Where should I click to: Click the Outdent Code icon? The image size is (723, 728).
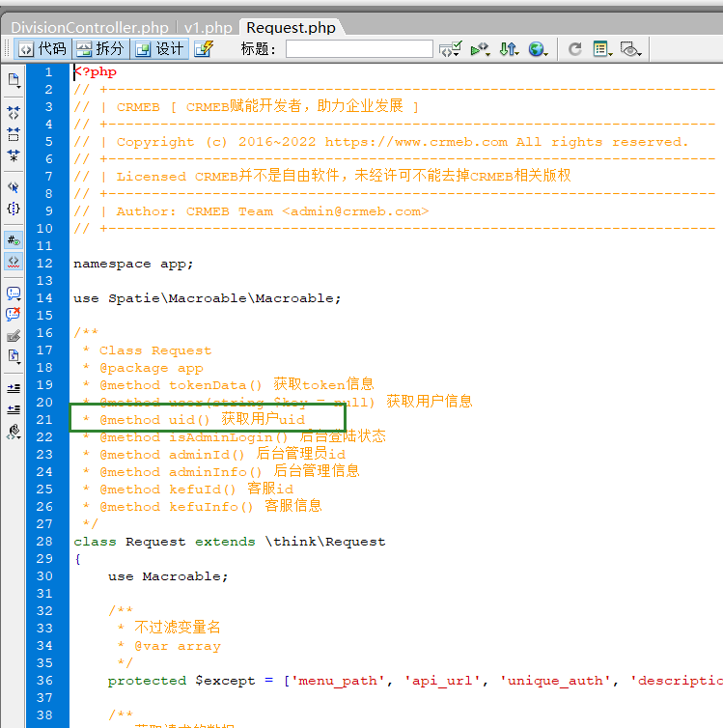pyautogui.click(x=14, y=409)
